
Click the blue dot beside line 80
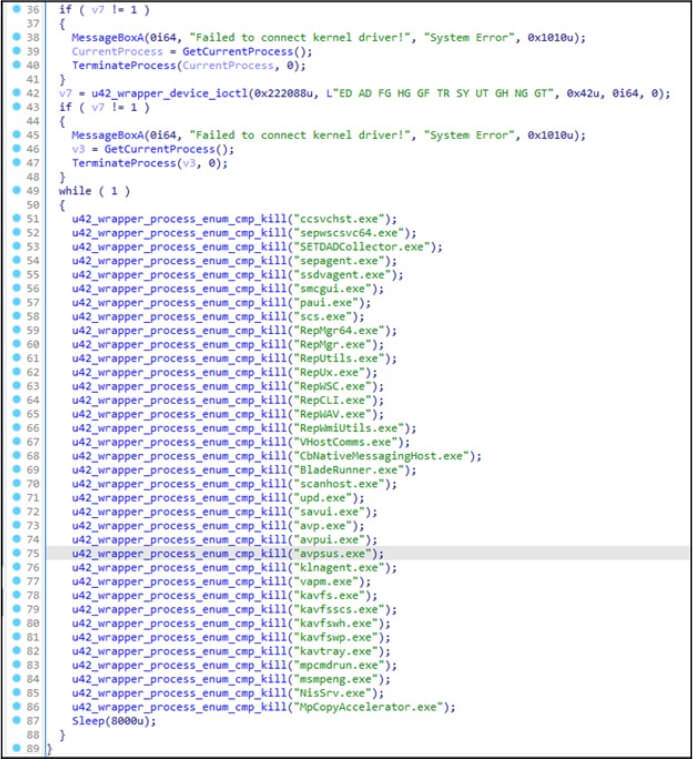16,623
